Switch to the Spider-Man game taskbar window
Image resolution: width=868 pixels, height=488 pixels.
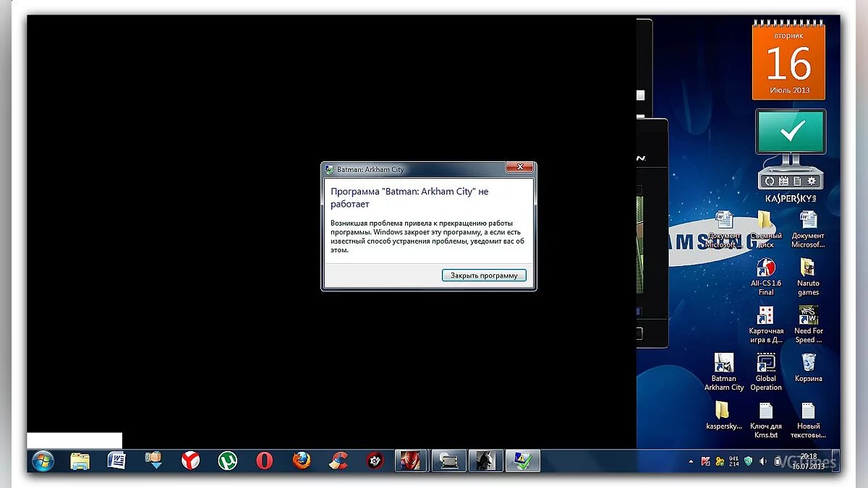pos(412,461)
